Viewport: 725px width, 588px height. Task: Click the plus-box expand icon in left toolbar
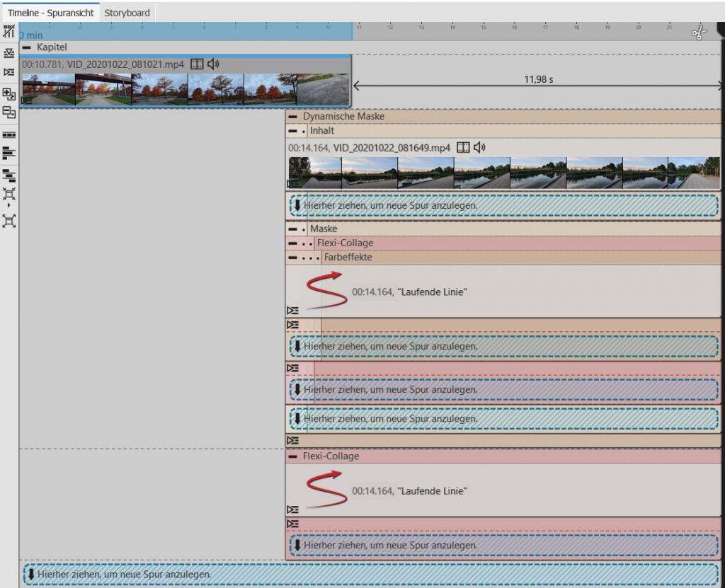9,94
